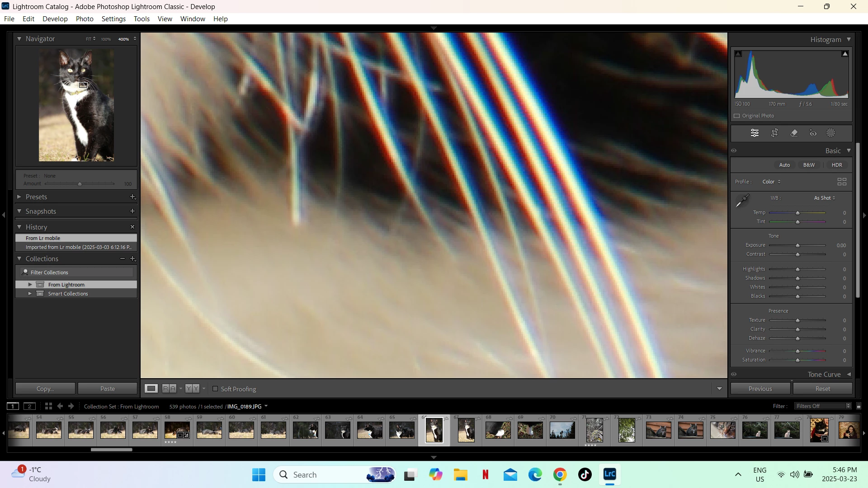Pick the White Balance eyedropper tool
Image resolution: width=868 pixels, height=488 pixels.
pos(742,201)
